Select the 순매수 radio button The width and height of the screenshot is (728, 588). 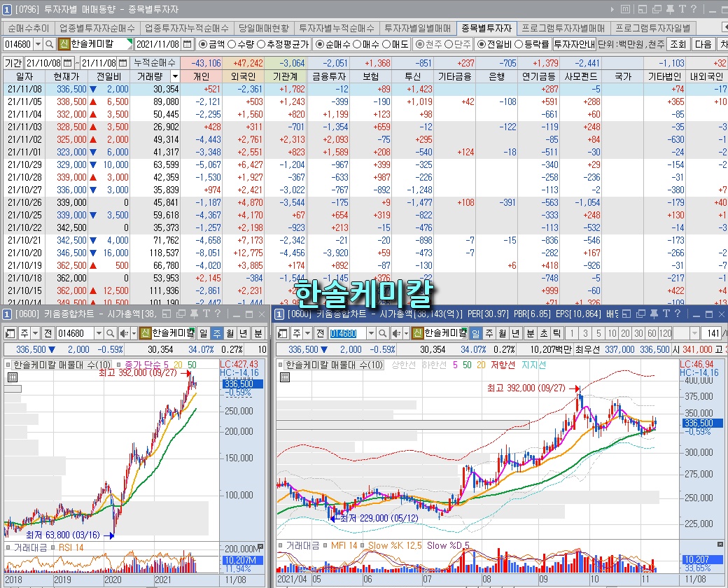coord(319,45)
